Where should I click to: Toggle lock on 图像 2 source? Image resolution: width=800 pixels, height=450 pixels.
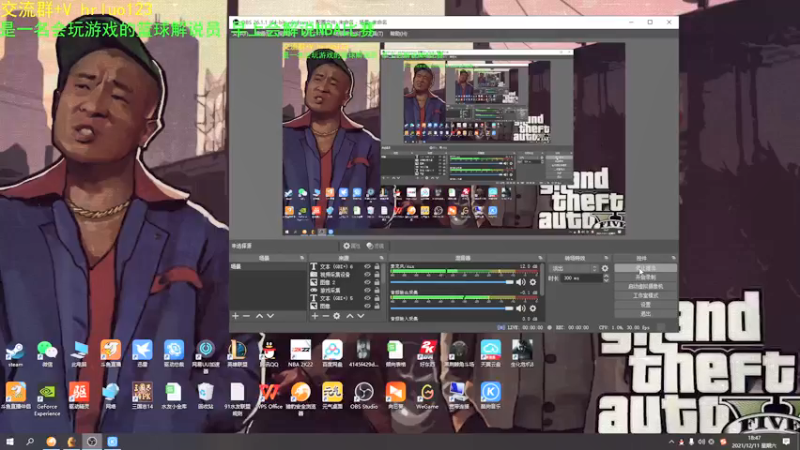pos(377,282)
